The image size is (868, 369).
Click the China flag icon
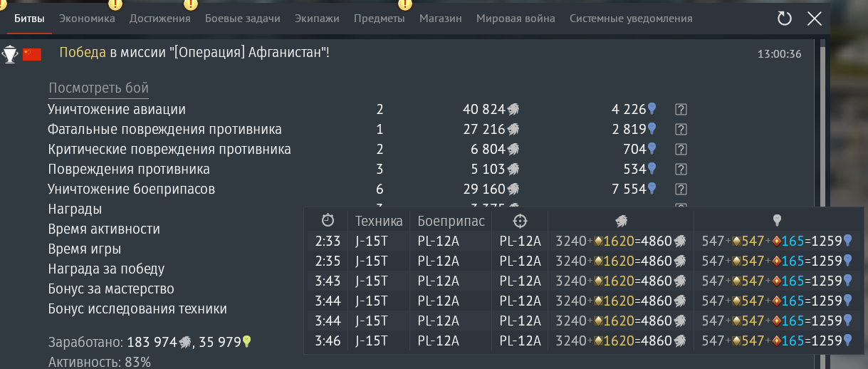(32, 54)
